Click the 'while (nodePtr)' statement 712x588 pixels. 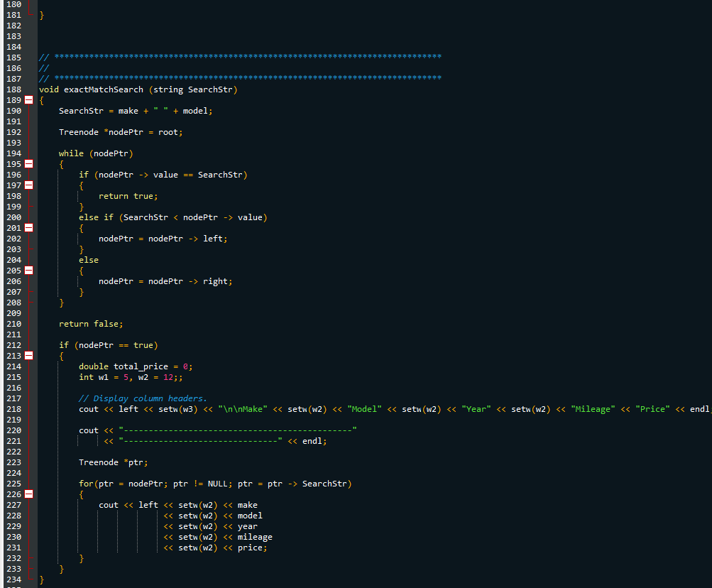96,153
